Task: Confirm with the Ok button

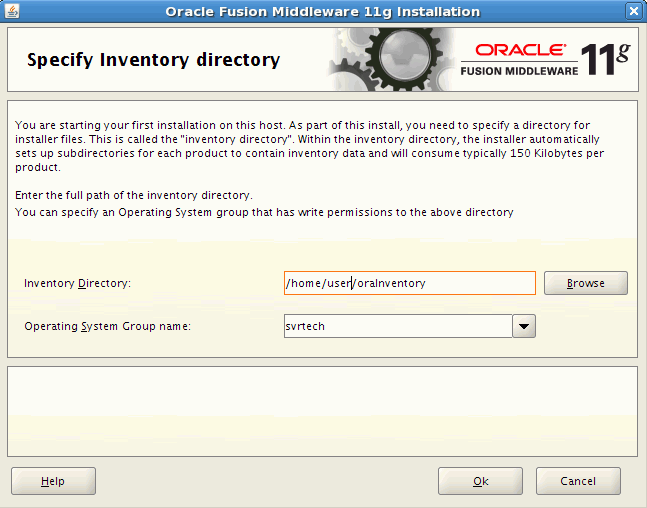Action: (x=480, y=481)
